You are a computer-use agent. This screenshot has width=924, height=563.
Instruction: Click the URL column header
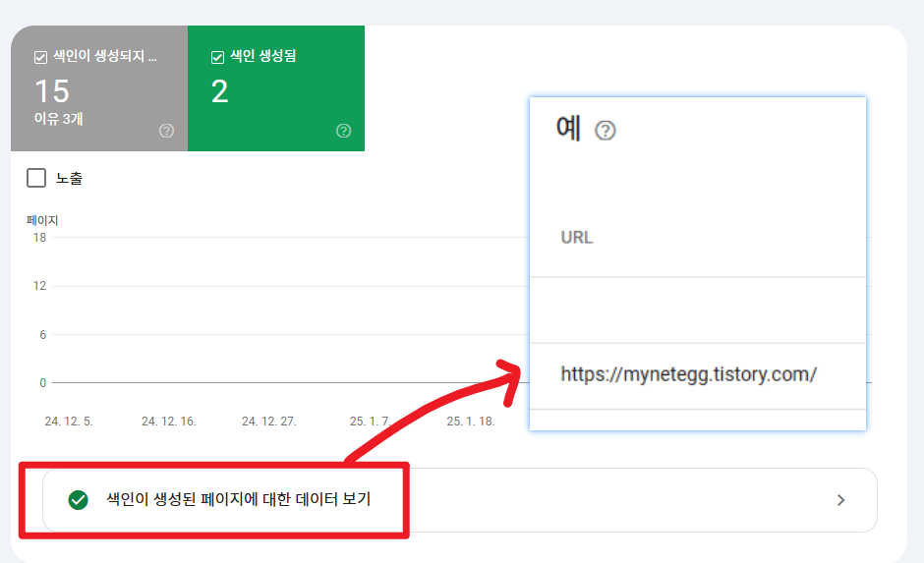pos(576,238)
